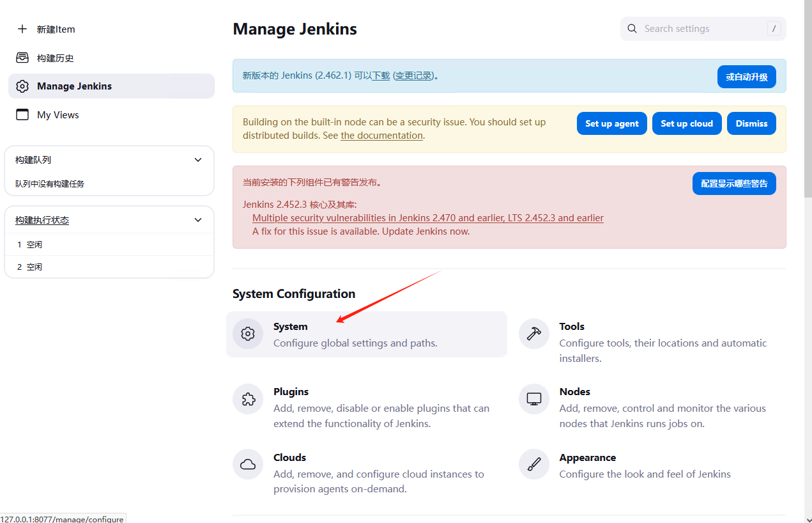
Task: Select Manage Jenkins in the sidebar
Action: pos(111,86)
